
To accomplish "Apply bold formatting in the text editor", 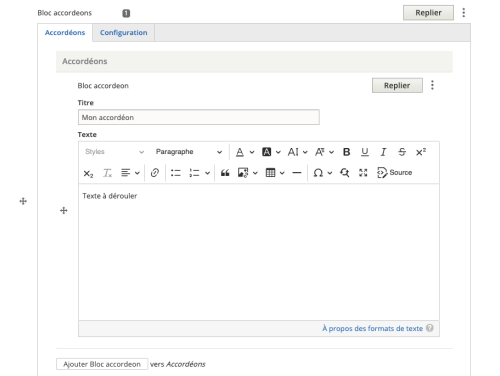I will pos(346,152).
